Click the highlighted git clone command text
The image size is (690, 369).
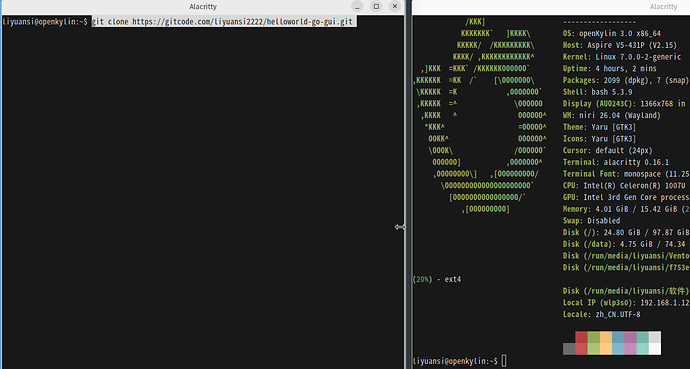click(x=222, y=22)
